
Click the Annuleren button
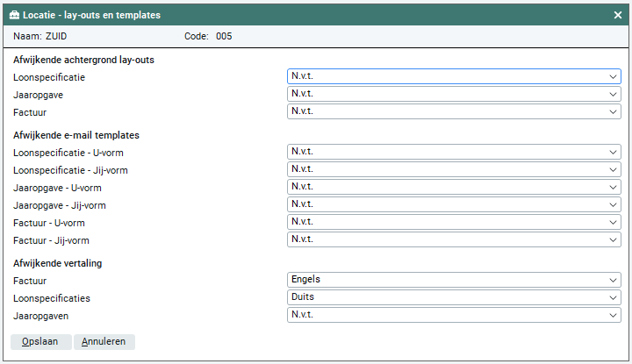coord(104,342)
